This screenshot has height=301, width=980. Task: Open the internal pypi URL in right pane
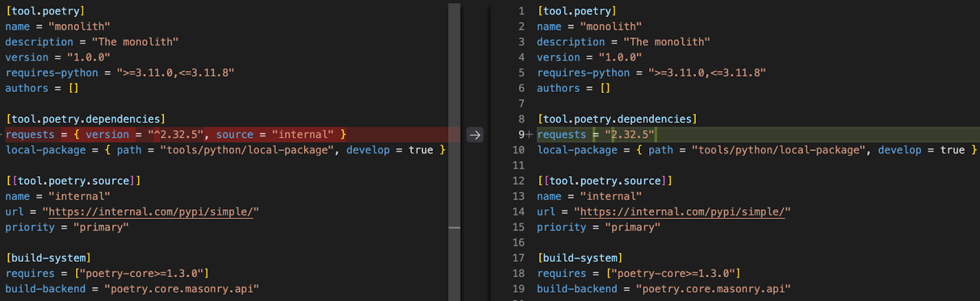pos(682,212)
